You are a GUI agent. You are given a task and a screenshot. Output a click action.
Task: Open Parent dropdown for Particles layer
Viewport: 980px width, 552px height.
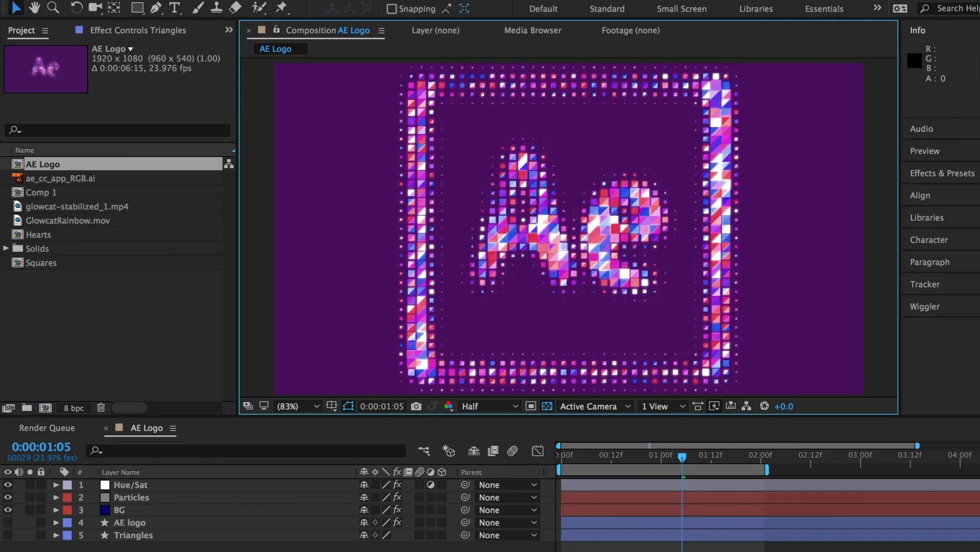[x=507, y=498]
